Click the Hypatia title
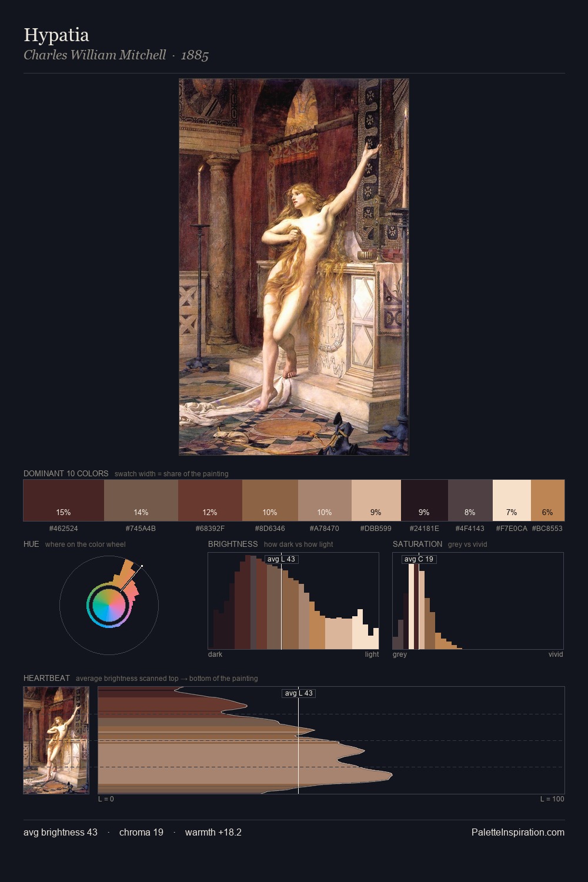Image resolution: width=588 pixels, height=882 pixels. [x=56, y=35]
